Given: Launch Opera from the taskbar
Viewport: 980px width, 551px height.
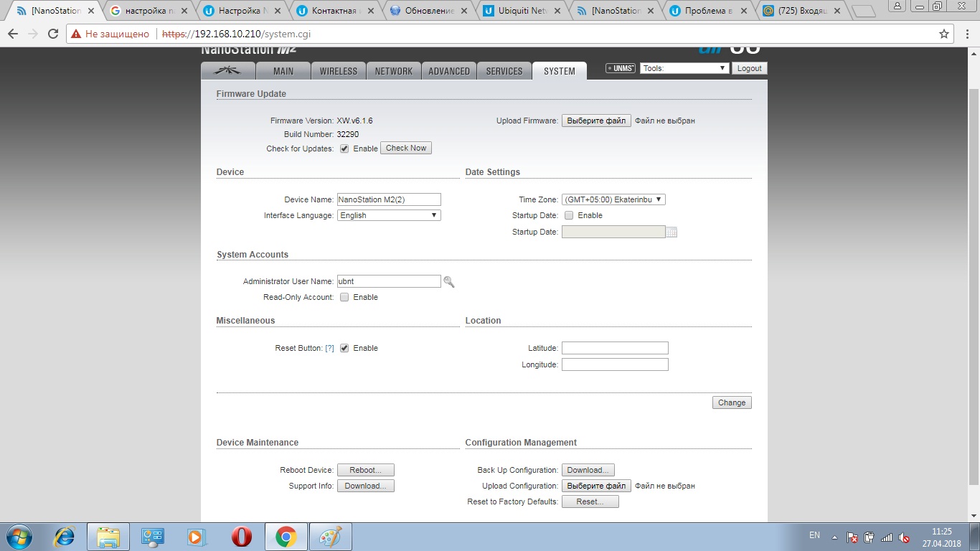Looking at the screenshot, I should coord(241,536).
